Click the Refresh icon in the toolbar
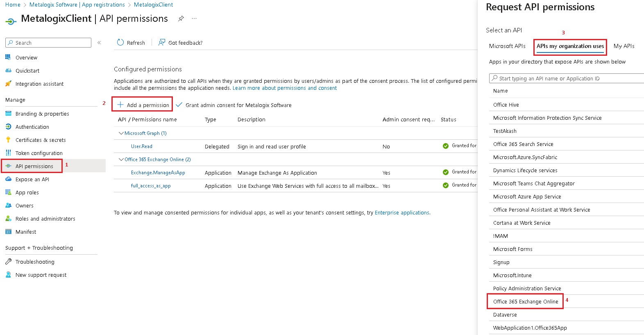This screenshot has height=335, width=644. tap(120, 43)
